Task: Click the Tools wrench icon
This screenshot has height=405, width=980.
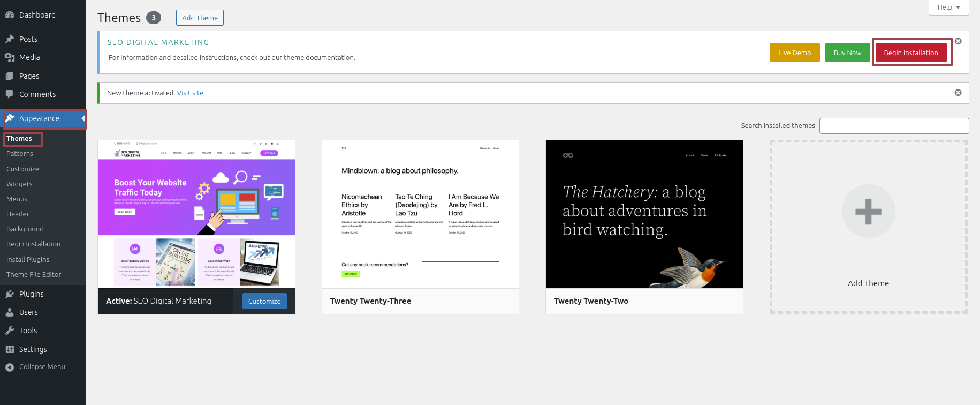Action: 10,331
